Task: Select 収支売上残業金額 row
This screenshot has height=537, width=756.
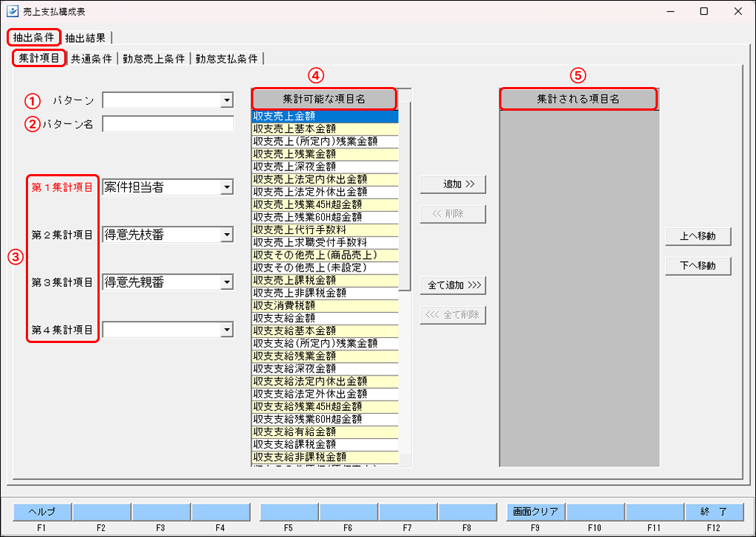Action: coord(325,153)
